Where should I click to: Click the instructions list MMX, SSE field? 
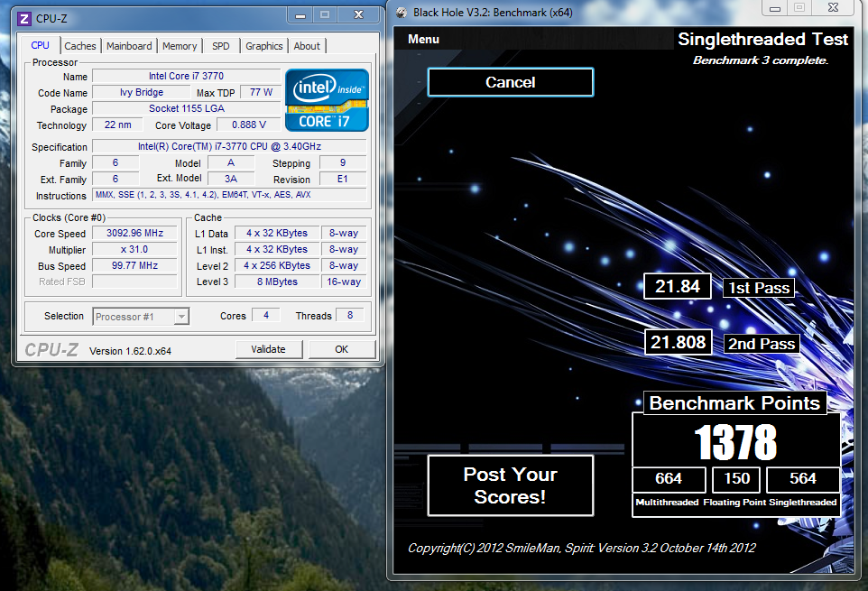229,195
